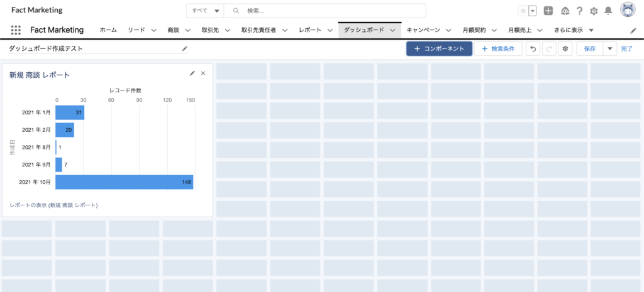Click the + 検索条件 filter button
The height and width of the screenshot is (292, 644).
[498, 49]
